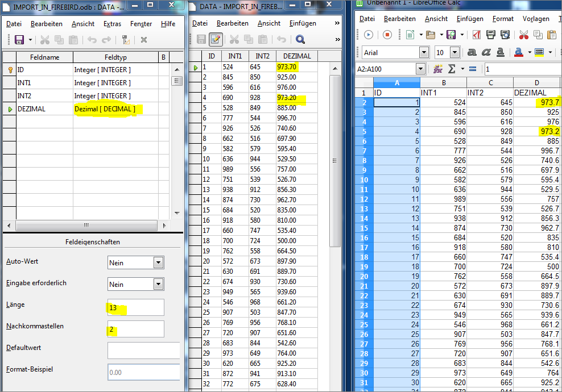Viewport: 562px width, 392px height.
Task: Click Stop recording icon in Calc
Action: (387, 34)
